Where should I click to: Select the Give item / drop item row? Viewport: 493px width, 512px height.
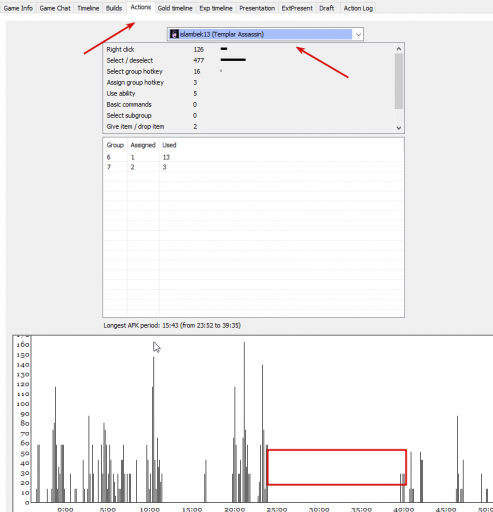point(248,126)
